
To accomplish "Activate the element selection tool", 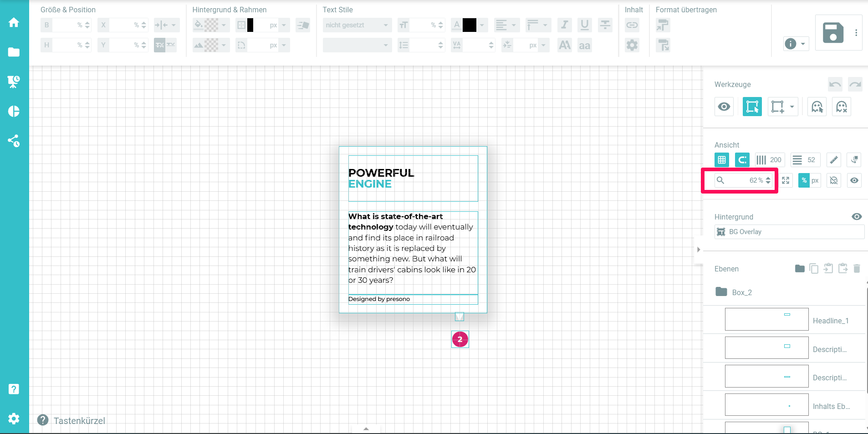I will click(x=752, y=107).
